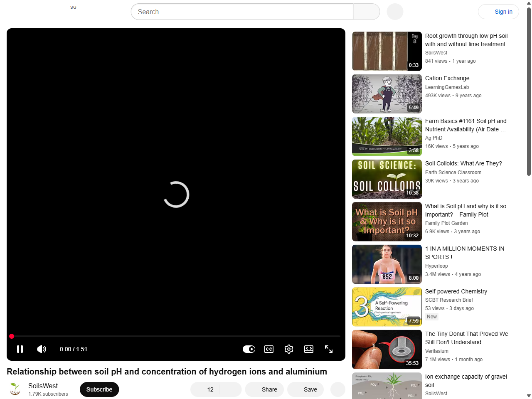Sign in to account

[498, 12]
